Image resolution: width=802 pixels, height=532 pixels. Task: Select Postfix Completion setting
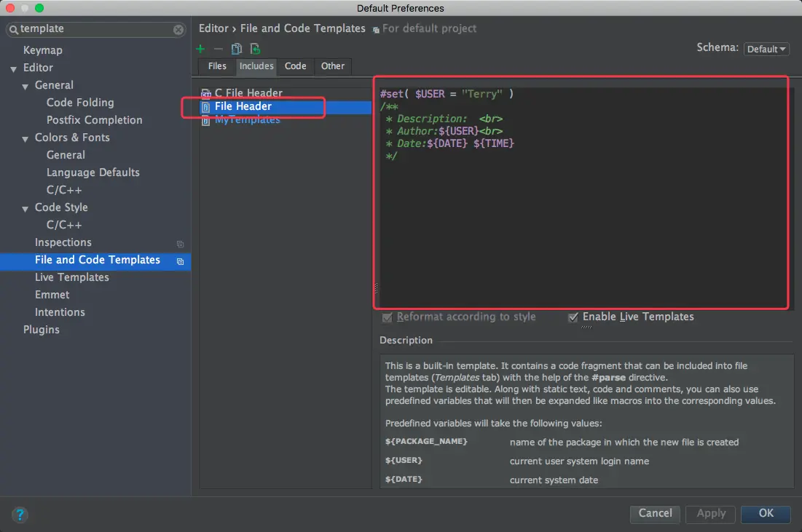tap(94, 119)
